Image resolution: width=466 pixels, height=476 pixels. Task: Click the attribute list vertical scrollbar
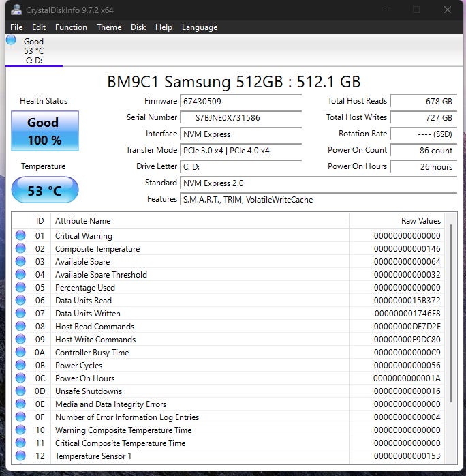[x=451, y=314]
